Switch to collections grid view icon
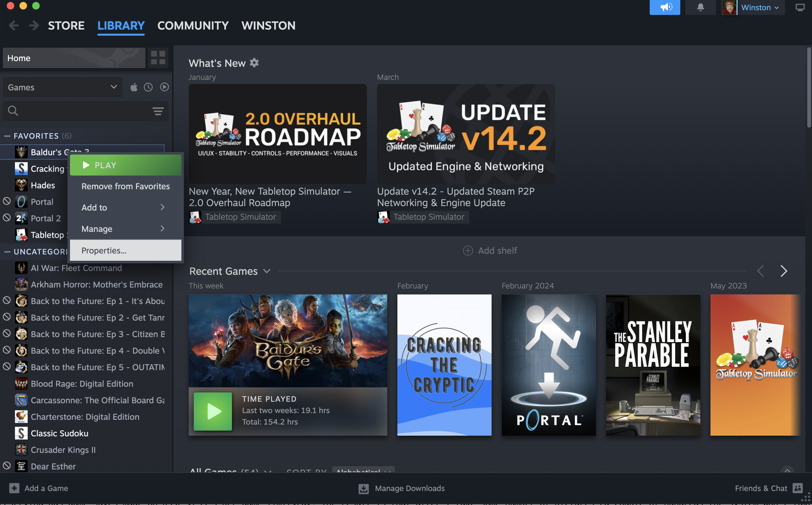The height and width of the screenshot is (505, 812). click(x=158, y=58)
